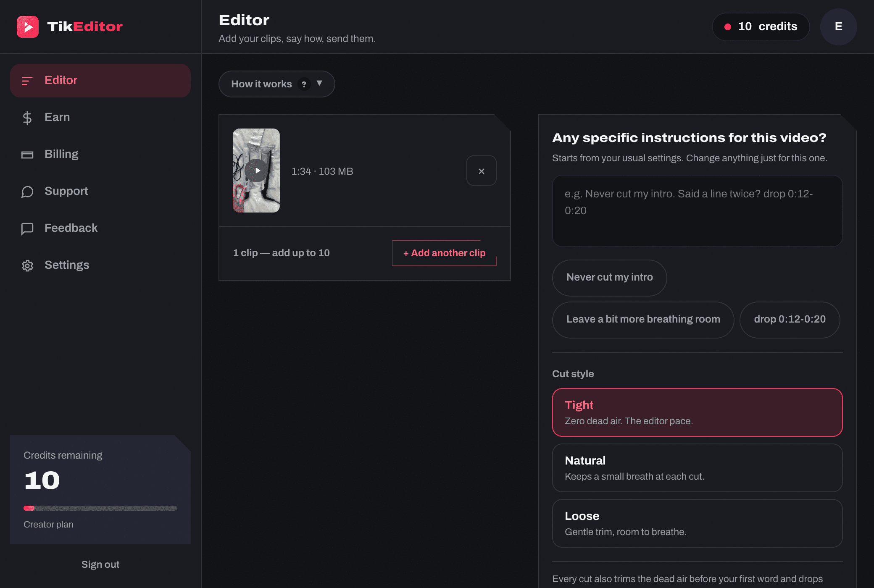Image resolution: width=874 pixels, height=588 pixels.
Task: Open the Billing section
Action: point(100,155)
